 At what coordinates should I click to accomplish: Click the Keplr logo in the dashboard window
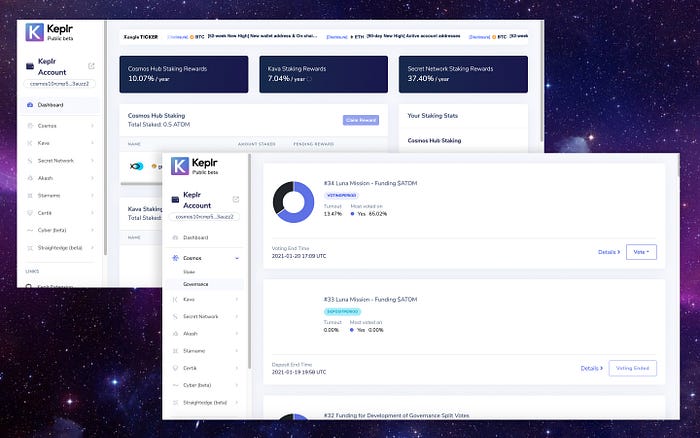click(x=34, y=32)
